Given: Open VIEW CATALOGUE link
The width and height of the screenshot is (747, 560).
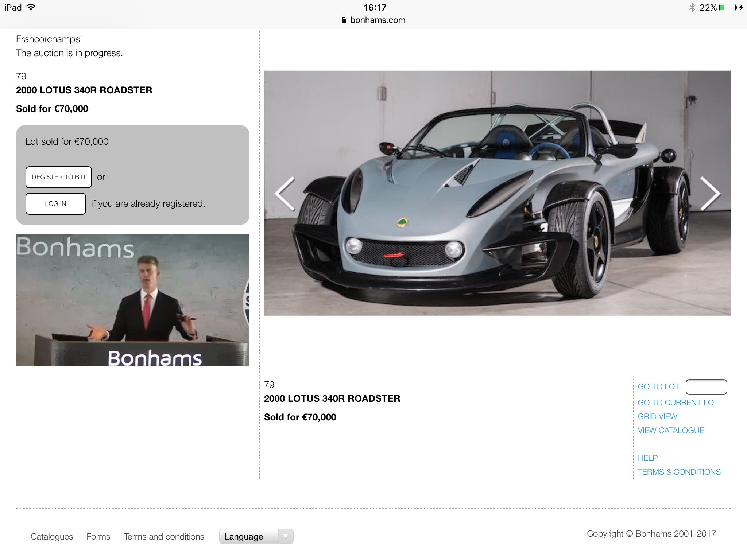Looking at the screenshot, I should [671, 430].
